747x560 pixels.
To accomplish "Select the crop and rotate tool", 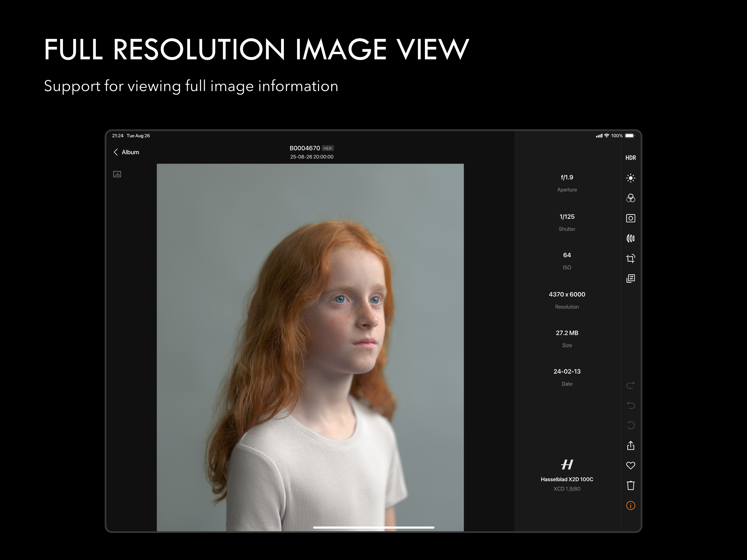I will click(x=630, y=258).
